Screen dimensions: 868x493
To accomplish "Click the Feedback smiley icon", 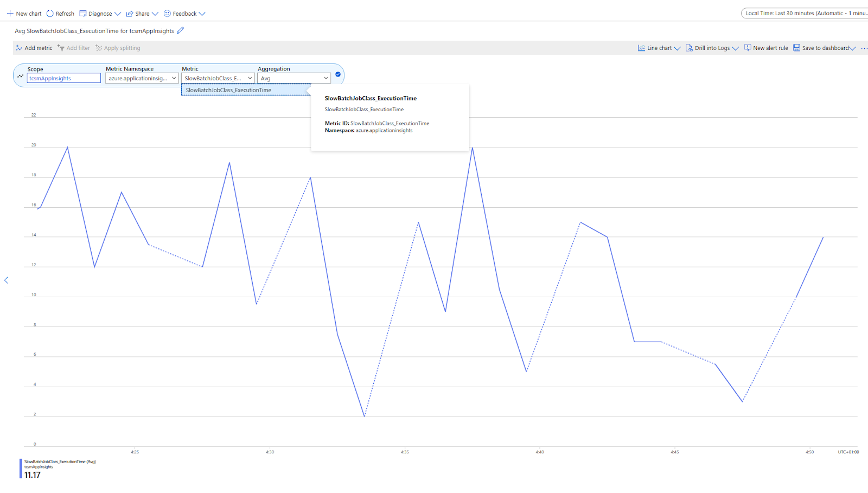I will (x=167, y=14).
